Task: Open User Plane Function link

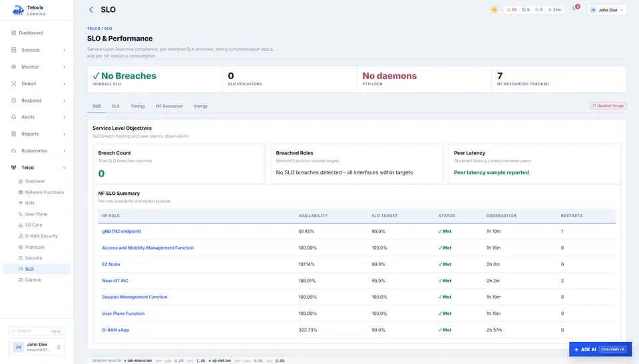Action: (123, 313)
